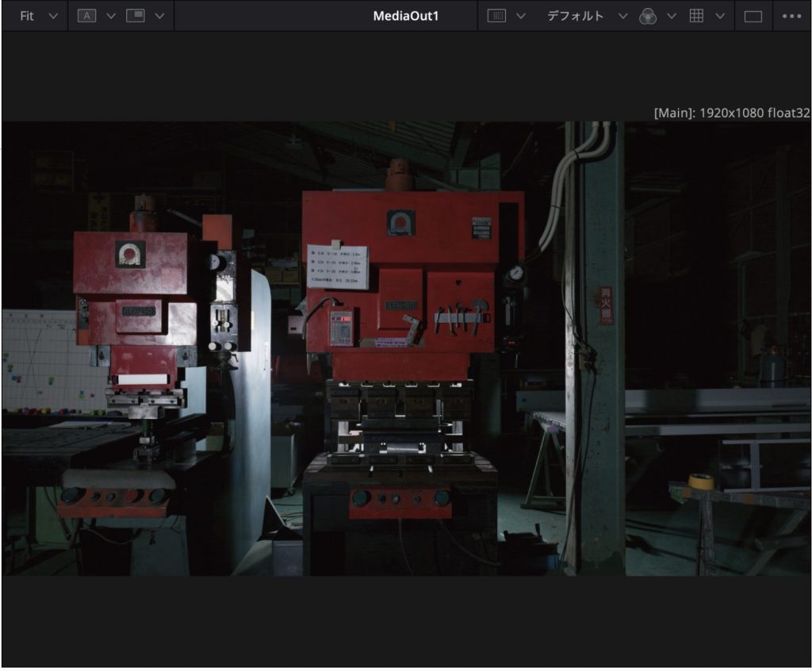This screenshot has height=671, width=812.
Task: Enable the region of interest icon
Action: [496, 16]
